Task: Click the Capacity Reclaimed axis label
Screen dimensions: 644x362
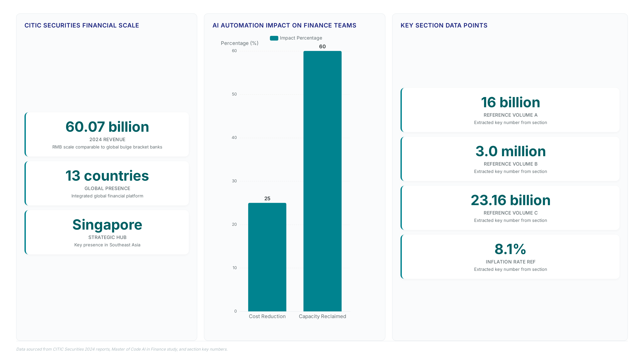Action: click(x=322, y=317)
